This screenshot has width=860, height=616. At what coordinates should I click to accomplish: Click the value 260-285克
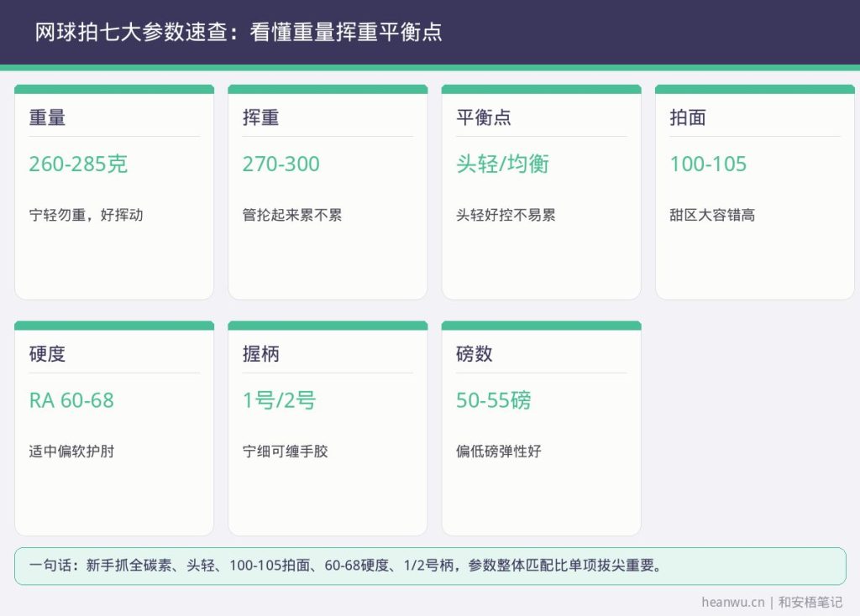78,164
